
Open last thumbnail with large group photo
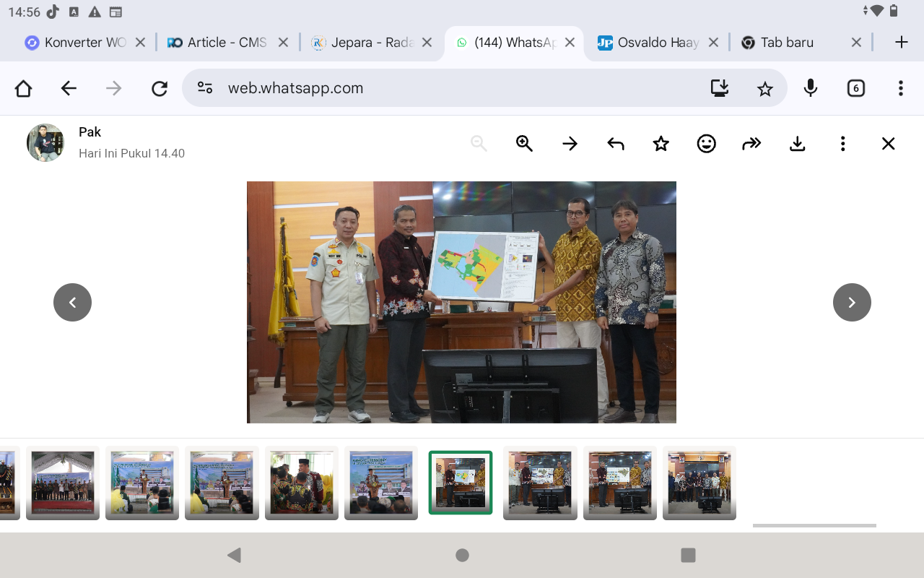(x=699, y=483)
